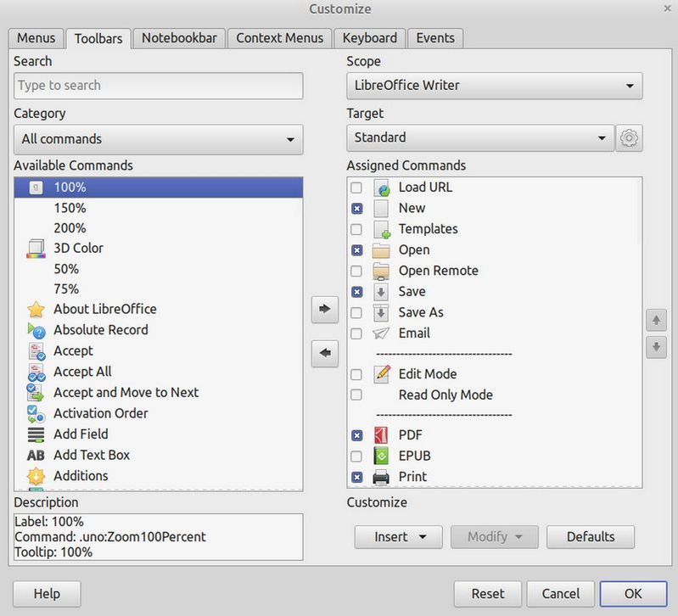Click the Search commands input field
This screenshot has width=678, height=616.
[158, 86]
